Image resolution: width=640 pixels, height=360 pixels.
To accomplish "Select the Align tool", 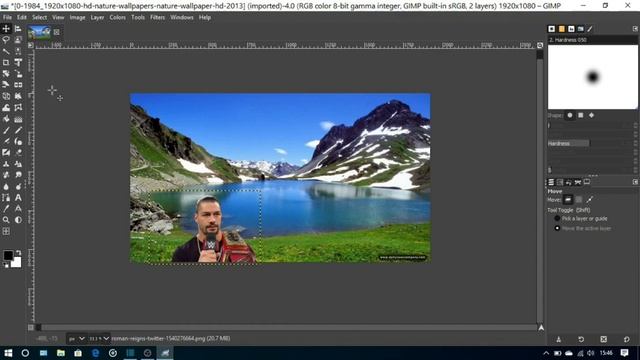I will 18,29.
